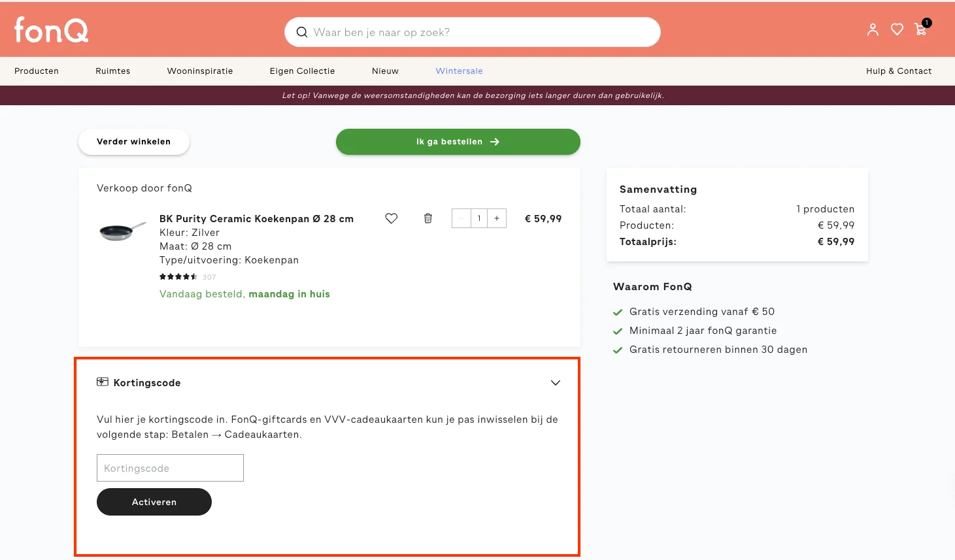Collapse the Kortingscode section chevron
Screen dimensions: 955x560
pos(555,383)
